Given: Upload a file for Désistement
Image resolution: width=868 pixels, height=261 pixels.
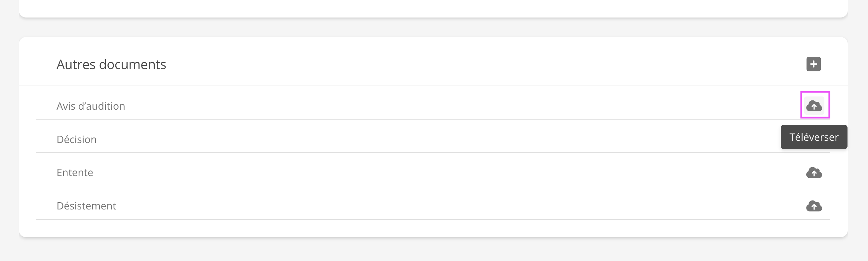Looking at the screenshot, I should point(814,206).
